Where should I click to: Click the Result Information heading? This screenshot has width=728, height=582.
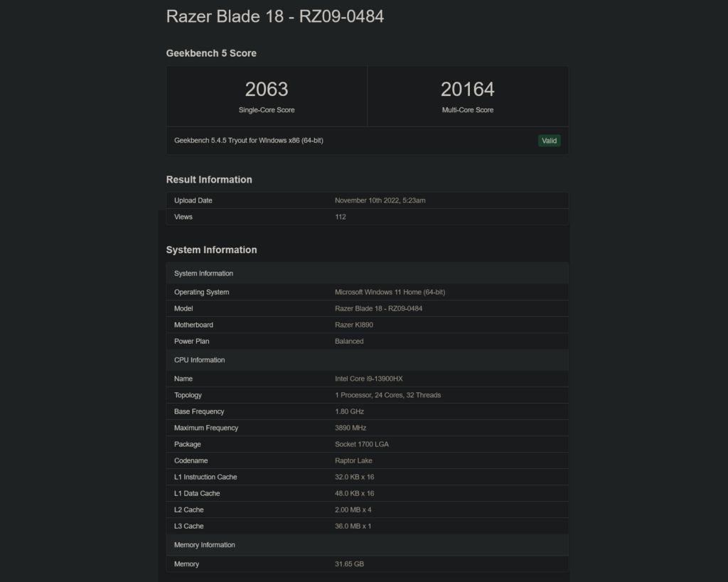tap(209, 180)
